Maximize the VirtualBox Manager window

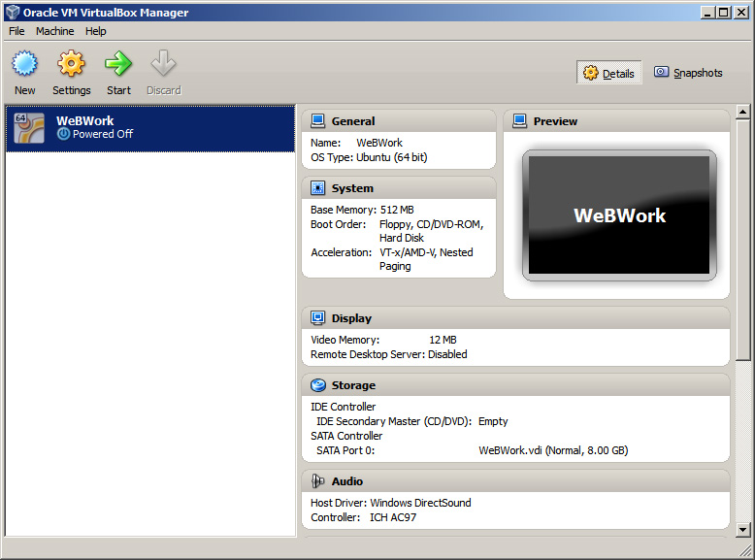(723, 13)
